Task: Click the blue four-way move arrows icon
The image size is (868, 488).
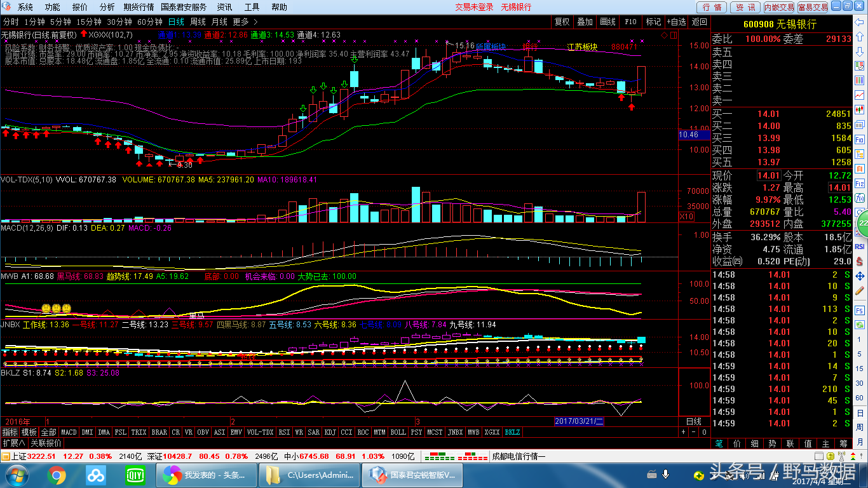Action: pyautogui.click(x=860, y=276)
